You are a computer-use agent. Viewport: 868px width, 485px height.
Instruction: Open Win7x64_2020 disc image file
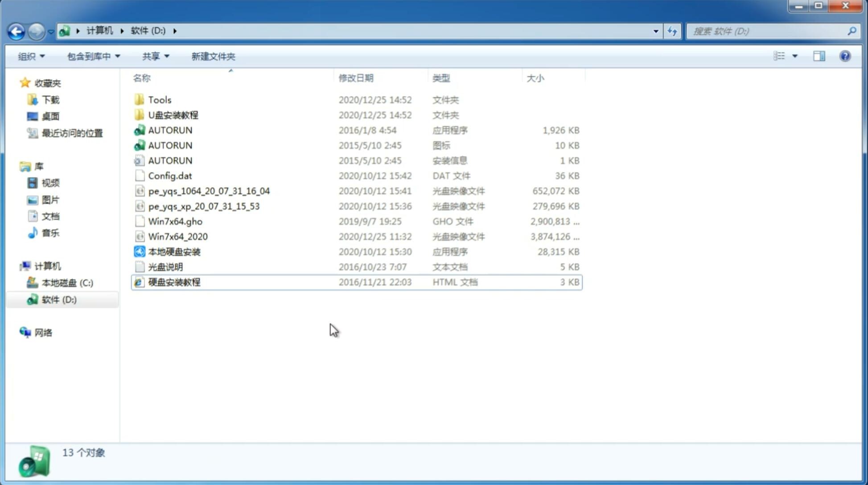(x=177, y=236)
